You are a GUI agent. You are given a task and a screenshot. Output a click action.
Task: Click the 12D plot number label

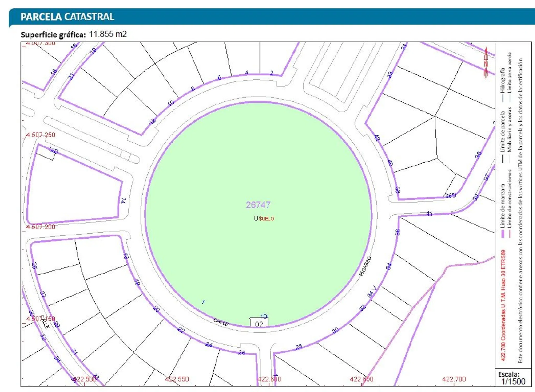pos(54,151)
